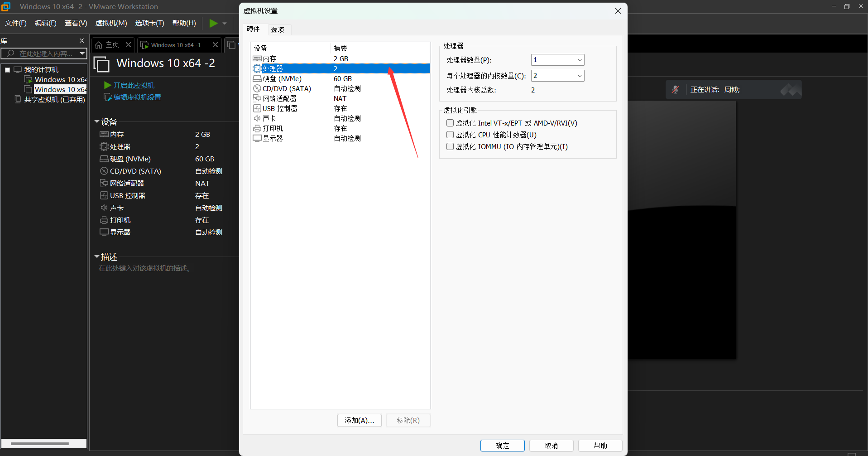Close the 主页 home tab
This screenshot has height=456, width=868.
pos(128,44)
